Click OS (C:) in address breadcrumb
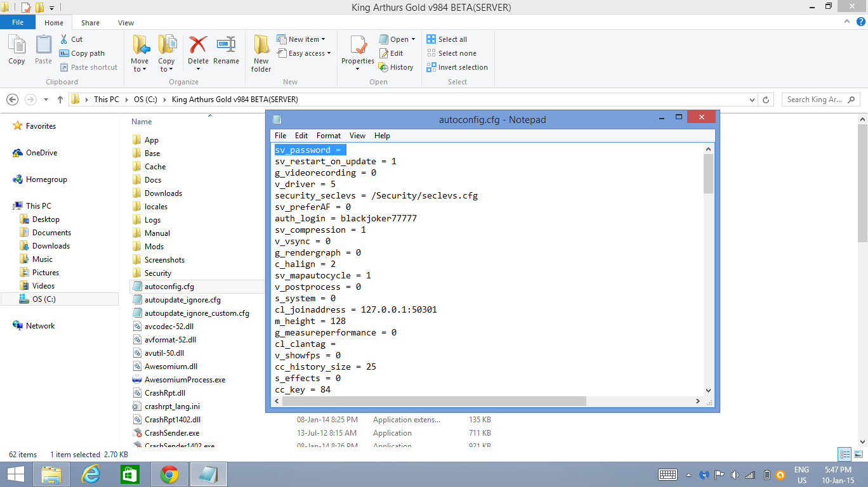The width and height of the screenshot is (868, 487). click(x=146, y=100)
